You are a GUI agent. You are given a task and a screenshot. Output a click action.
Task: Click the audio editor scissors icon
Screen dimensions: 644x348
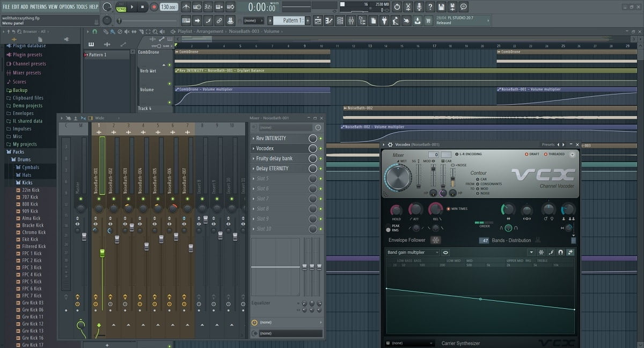pos(408,7)
